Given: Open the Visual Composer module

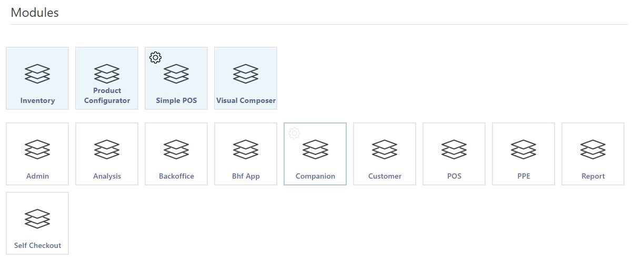Looking at the screenshot, I should pyautogui.click(x=246, y=78).
